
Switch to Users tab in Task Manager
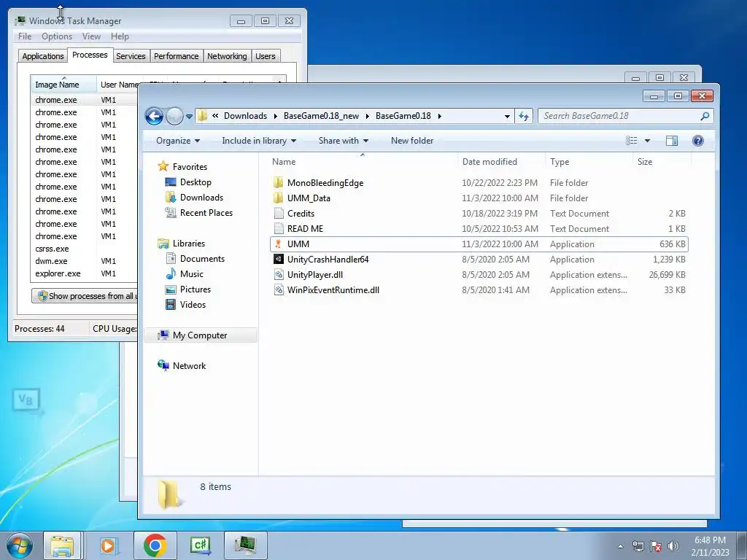[265, 56]
